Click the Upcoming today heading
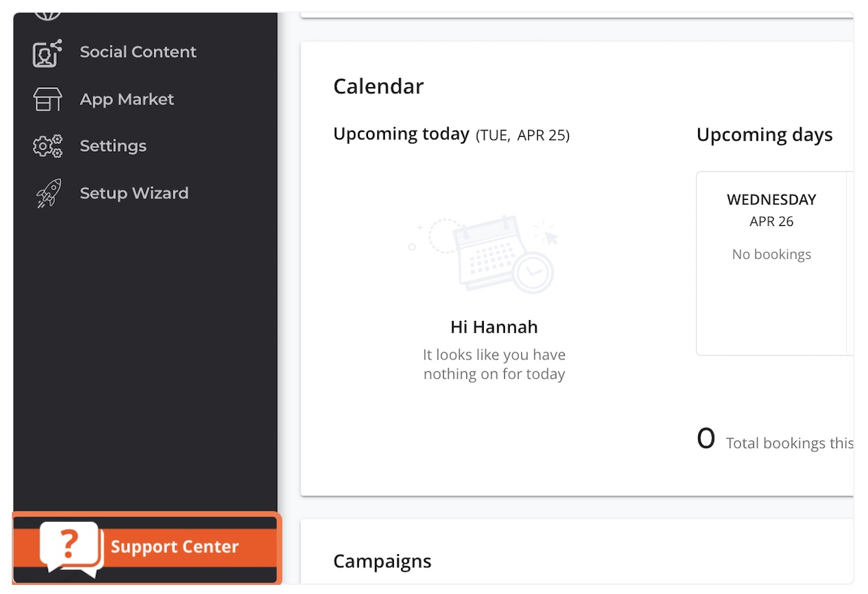The image size is (868, 594). (401, 134)
